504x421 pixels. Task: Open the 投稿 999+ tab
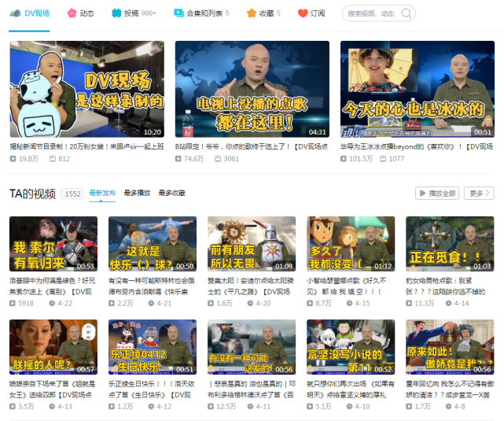point(134,13)
